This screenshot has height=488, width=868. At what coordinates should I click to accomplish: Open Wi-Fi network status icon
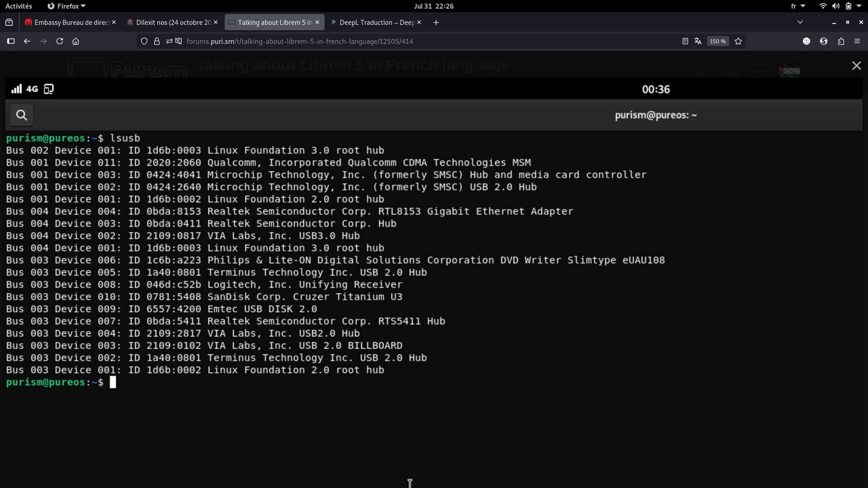coord(823,6)
